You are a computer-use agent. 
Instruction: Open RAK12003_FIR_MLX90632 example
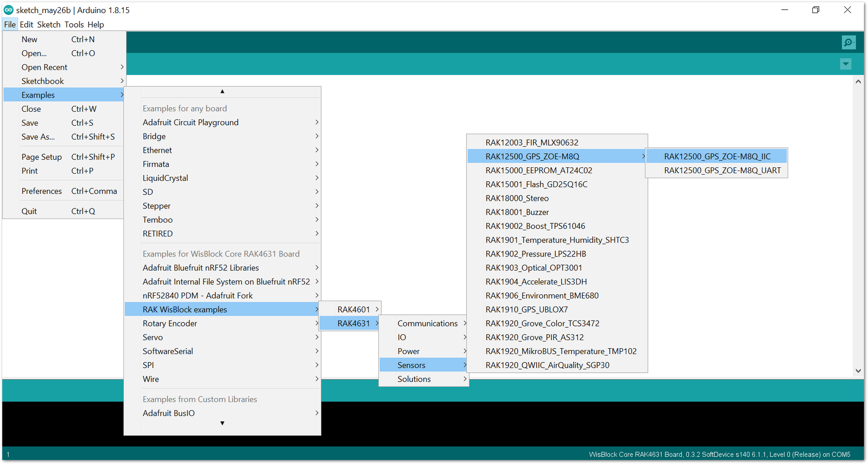point(557,142)
